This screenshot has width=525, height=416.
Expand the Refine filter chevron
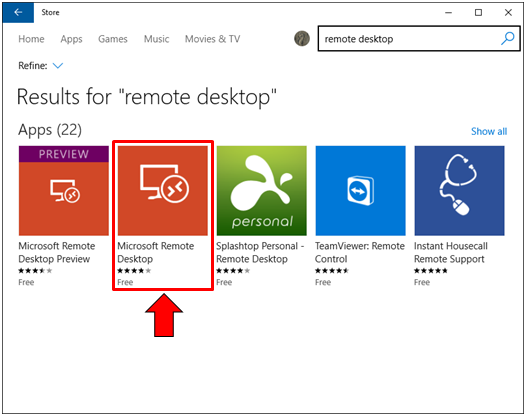(x=58, y=65)
